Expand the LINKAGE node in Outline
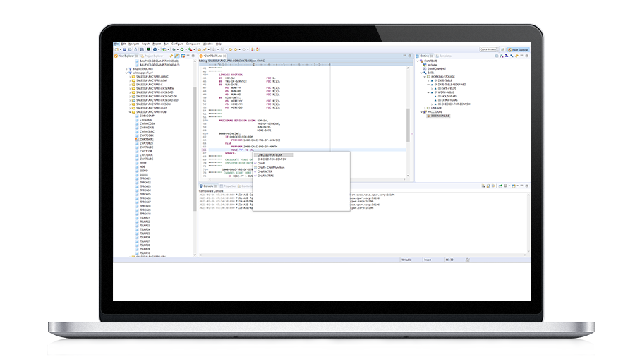 click(423, 107)
